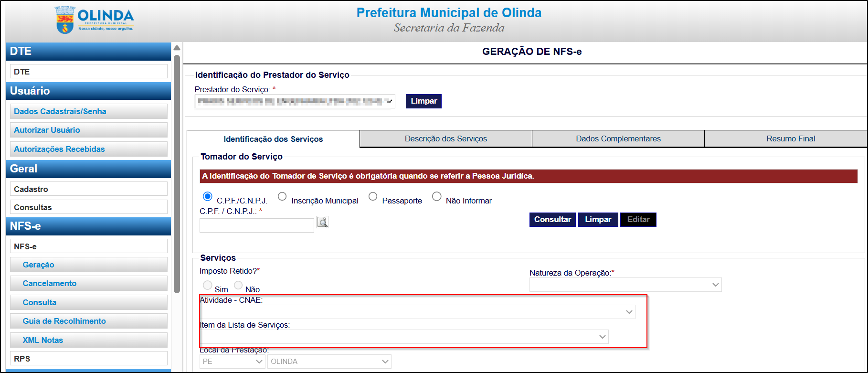
Task: Click the C.P.F. / C.N.P.J. input field
Action: [x=256, y=225]
